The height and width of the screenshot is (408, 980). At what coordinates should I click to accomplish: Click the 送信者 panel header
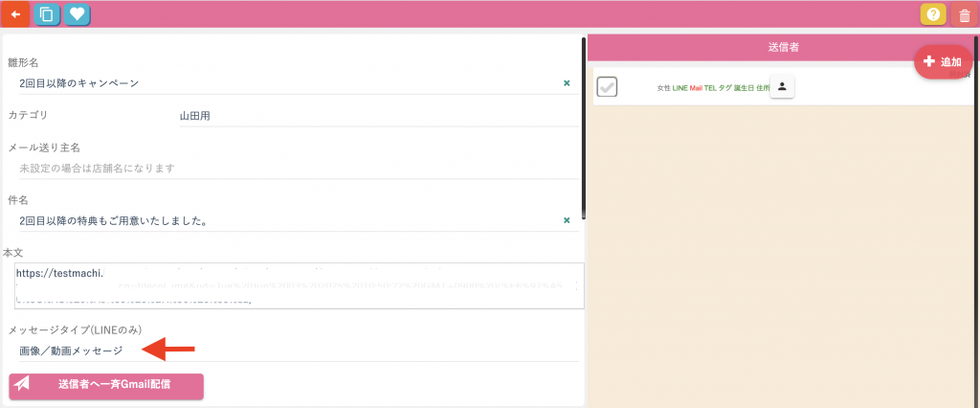[x=783, y=46]
